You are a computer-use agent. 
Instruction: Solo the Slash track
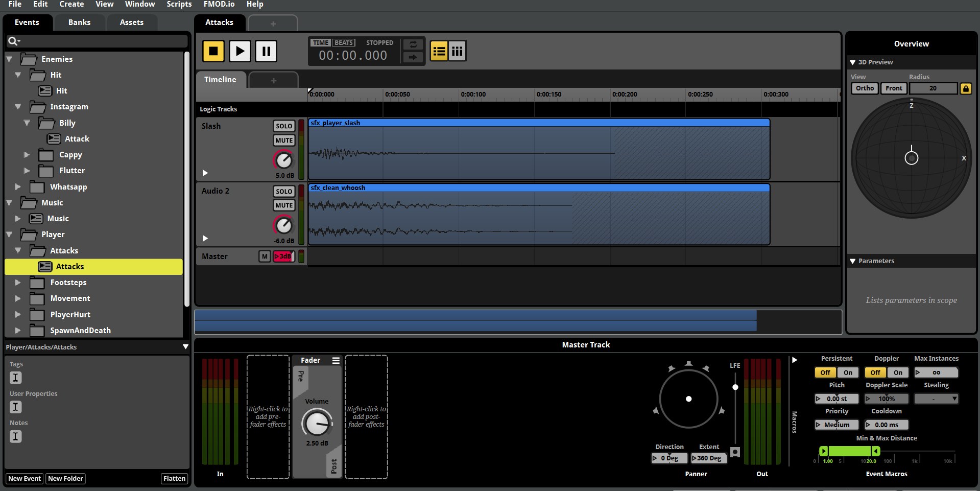(284, 126)
